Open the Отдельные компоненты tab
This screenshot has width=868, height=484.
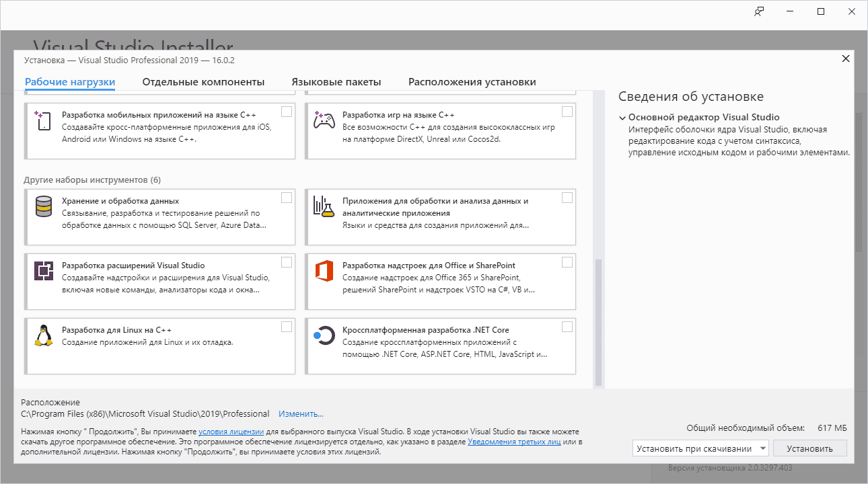click(x=203, y=82)
